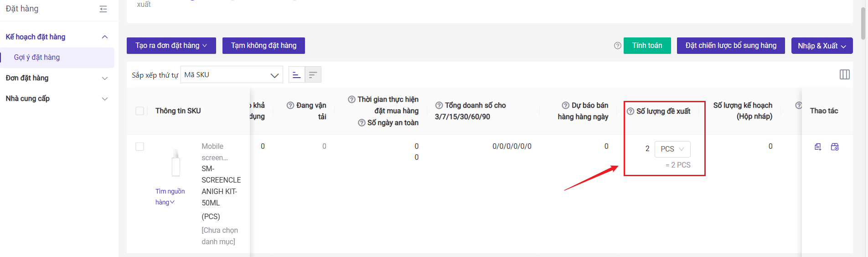868x257 pixels.
Task: Expand the Nhà cung cấp menu
Action: [x=57, y=99]
